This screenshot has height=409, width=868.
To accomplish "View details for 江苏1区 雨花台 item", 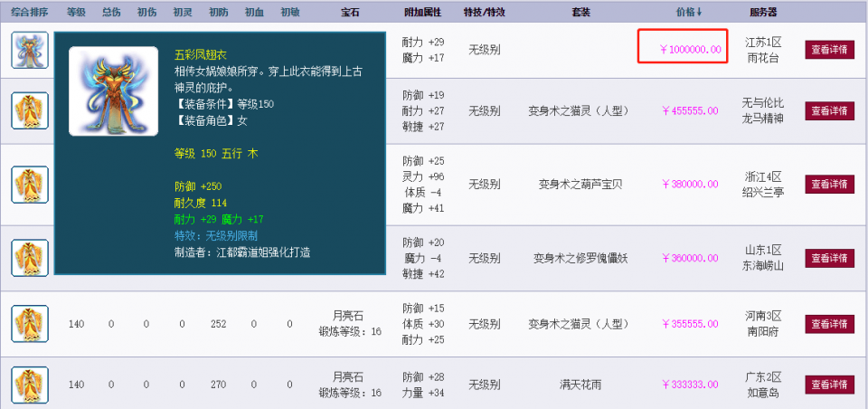I will point(829,50).
